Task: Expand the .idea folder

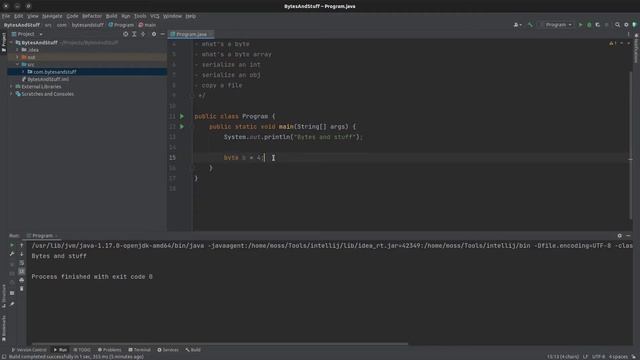Action: [x=17, y=50]
